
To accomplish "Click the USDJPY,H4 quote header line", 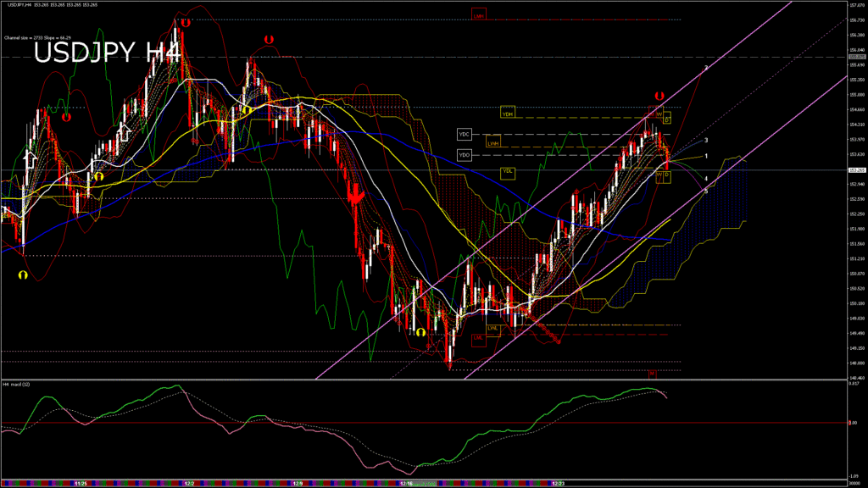I will coord(53,5).
